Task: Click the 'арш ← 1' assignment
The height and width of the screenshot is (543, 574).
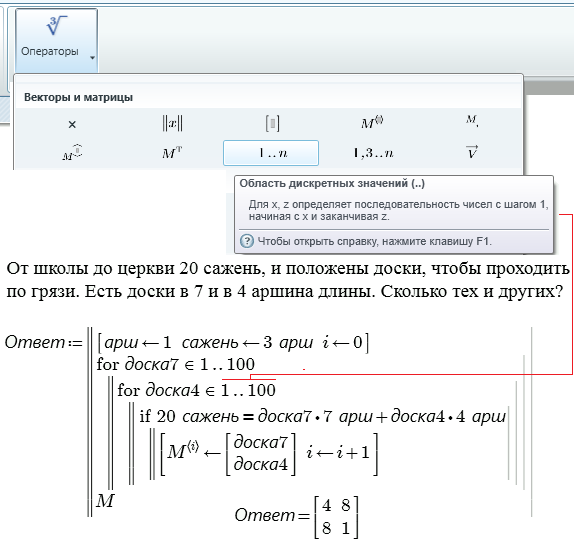Action: point(138,343)
